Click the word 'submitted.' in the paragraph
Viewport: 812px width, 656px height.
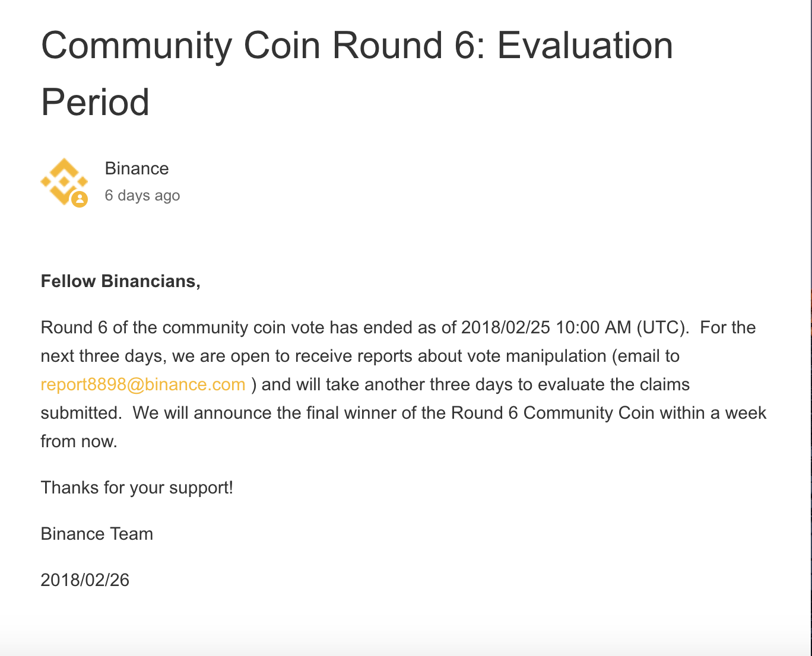coord(81,413)
